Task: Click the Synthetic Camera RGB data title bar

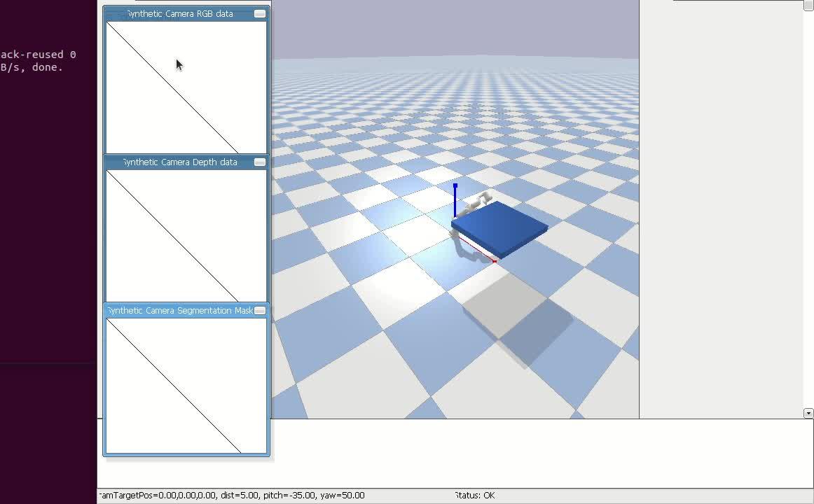Action: (179, 13)
